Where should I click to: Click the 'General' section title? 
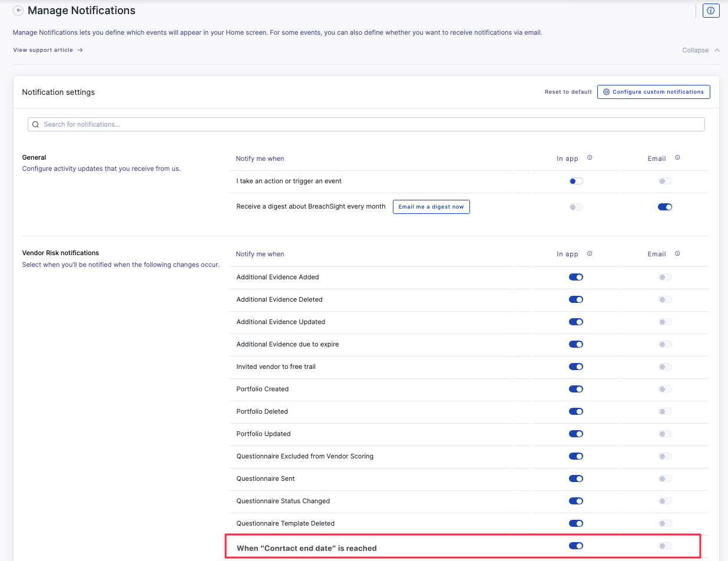[34, 157]
